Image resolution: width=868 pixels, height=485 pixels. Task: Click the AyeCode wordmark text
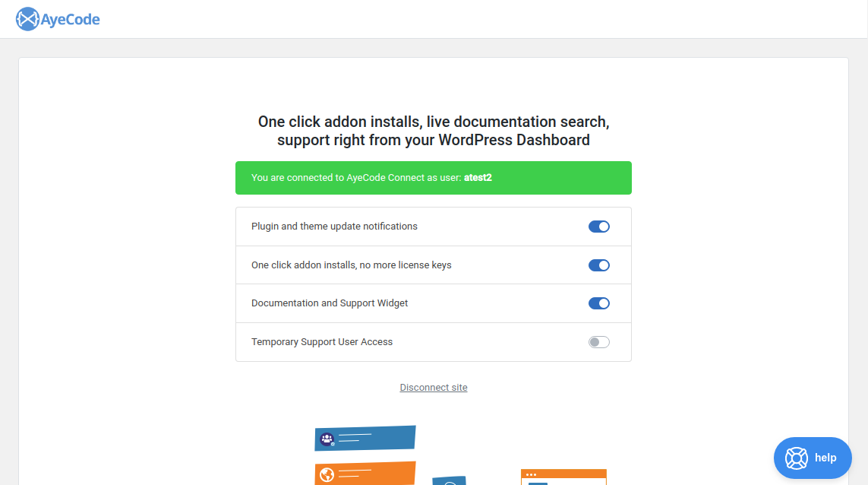(71, 20)
